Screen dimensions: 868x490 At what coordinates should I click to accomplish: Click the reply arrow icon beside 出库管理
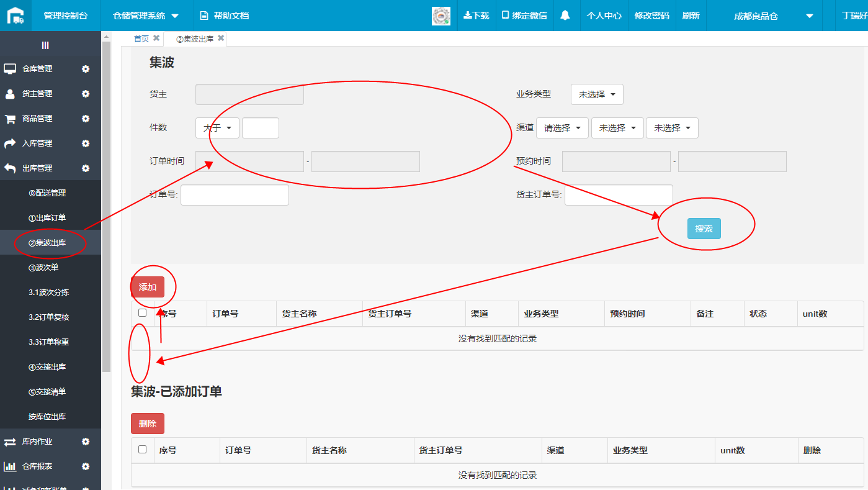tap(10, 168)
